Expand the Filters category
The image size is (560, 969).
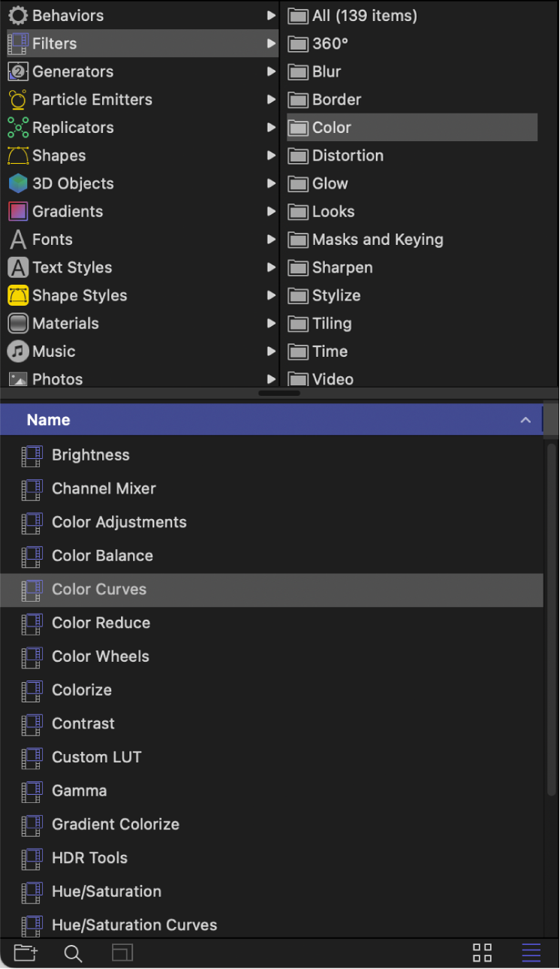272,44
